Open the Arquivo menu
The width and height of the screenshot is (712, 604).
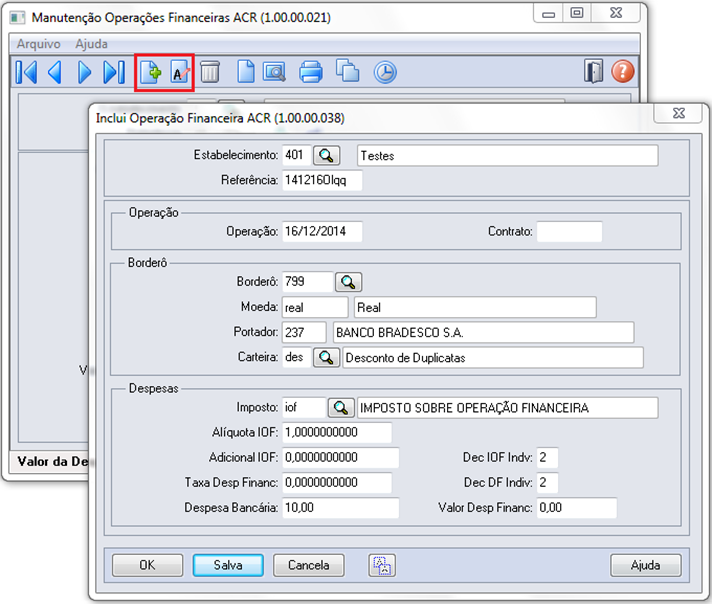(39, 44)
